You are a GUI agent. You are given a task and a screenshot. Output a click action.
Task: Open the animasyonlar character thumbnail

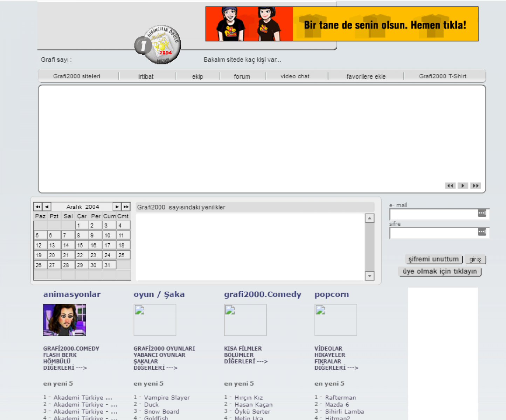[64, 320]
